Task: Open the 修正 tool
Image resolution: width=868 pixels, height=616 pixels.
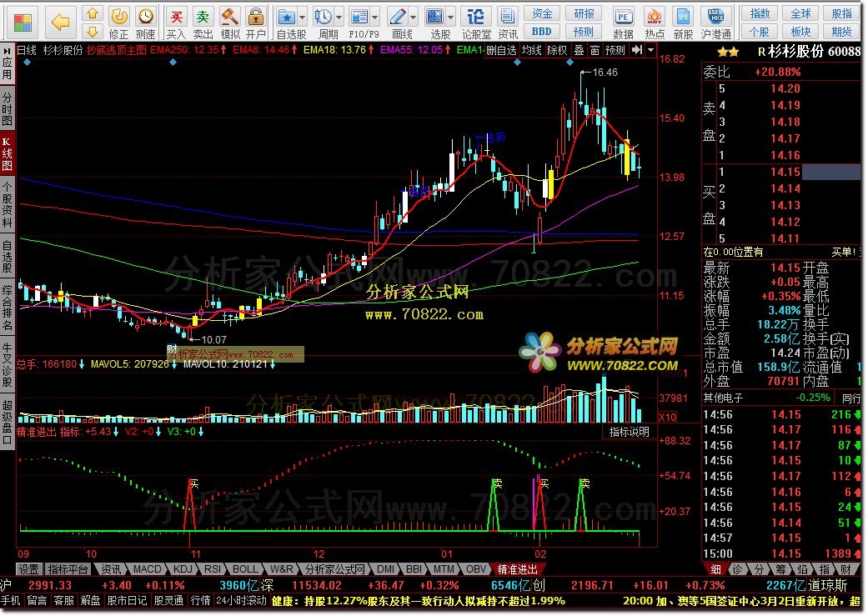Action: (118, 23)
